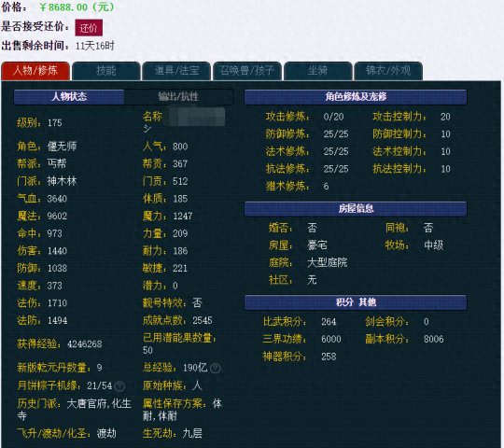Open the 锦衣/外观 tab
504x448 pixels.
388,71
